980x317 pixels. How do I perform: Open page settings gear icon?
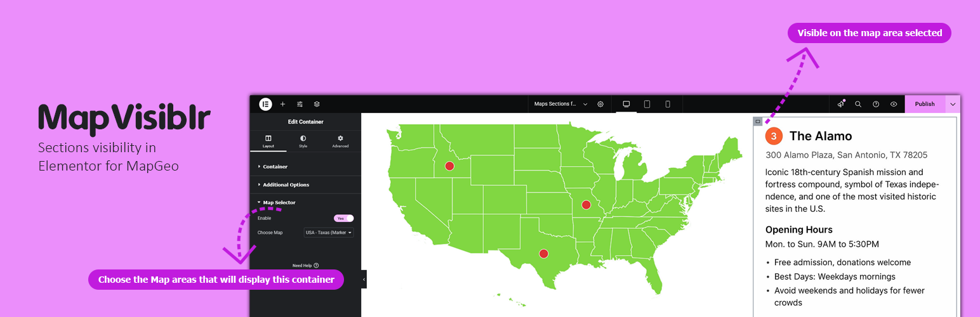pyautogui.click(x=600, y=104)
